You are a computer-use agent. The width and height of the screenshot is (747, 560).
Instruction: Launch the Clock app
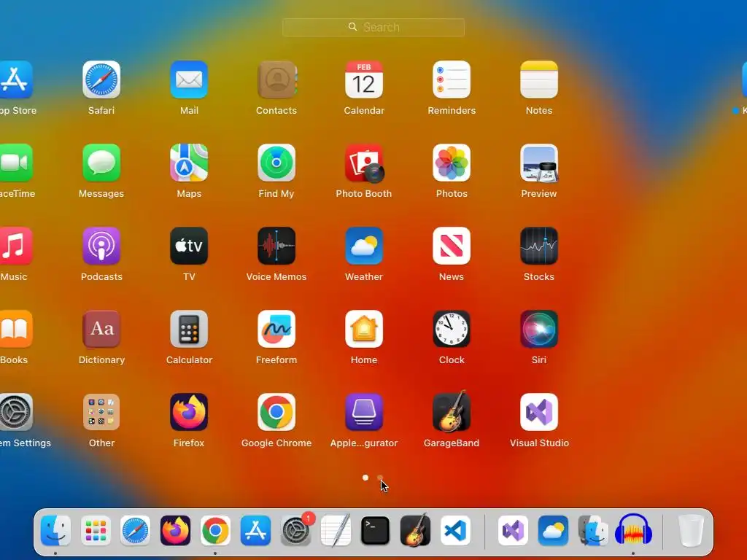click(451, 329)
